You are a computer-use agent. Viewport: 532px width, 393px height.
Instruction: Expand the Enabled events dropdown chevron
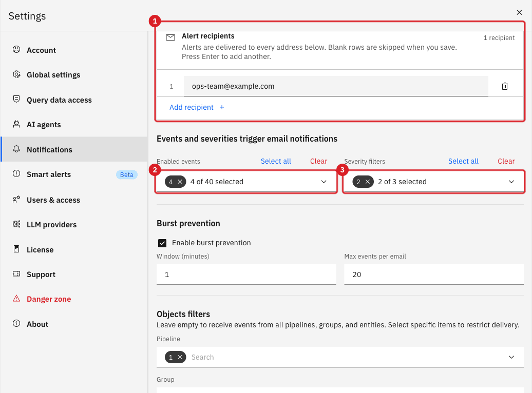pos(324,182)
